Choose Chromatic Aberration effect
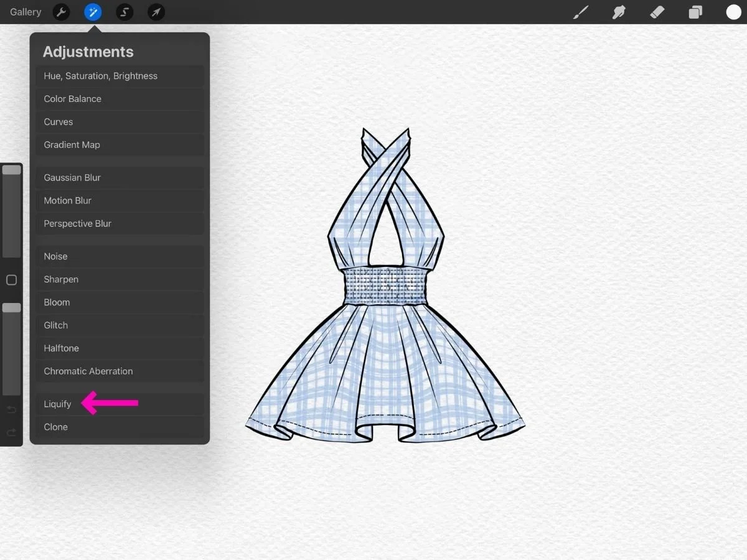 click(x=120, y=371)
